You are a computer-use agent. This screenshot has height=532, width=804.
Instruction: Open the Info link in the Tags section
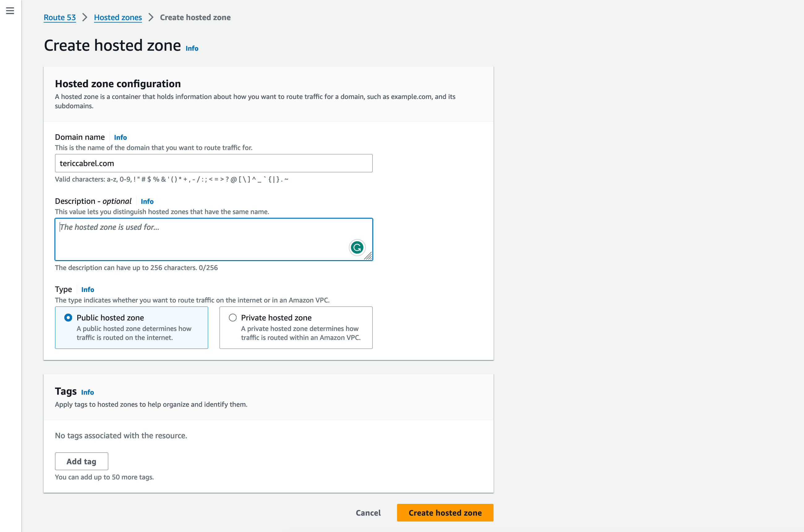click(x=87, y=392)
